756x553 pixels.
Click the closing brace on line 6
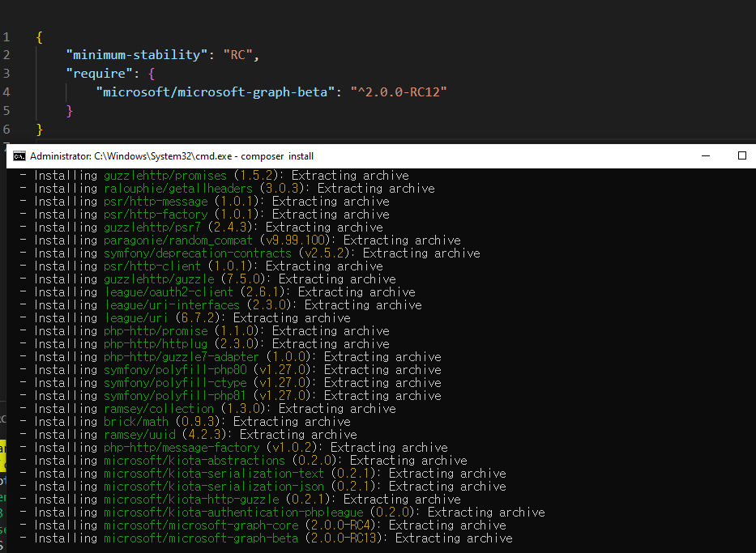pyautogui.click(x=38, y=129)
